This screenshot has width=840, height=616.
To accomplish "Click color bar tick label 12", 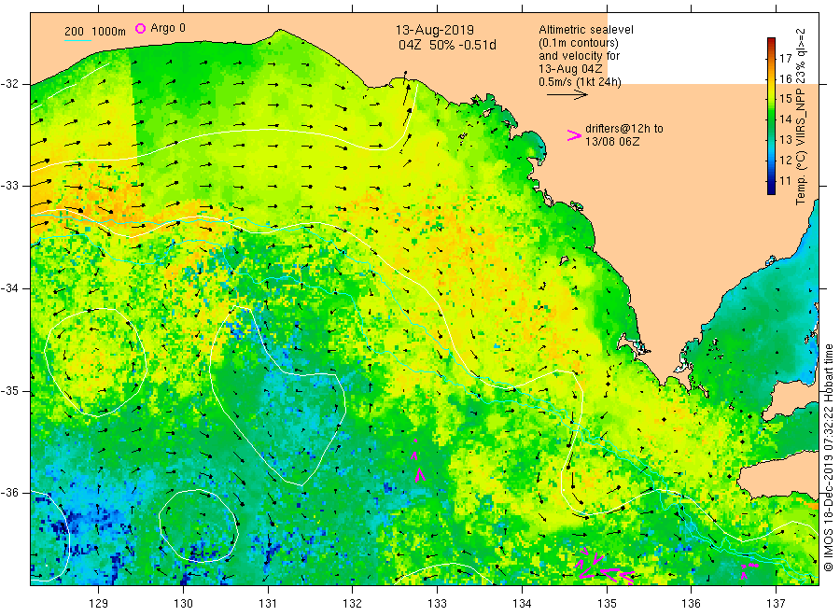I will pyautogui.click(x=785, y=161).
